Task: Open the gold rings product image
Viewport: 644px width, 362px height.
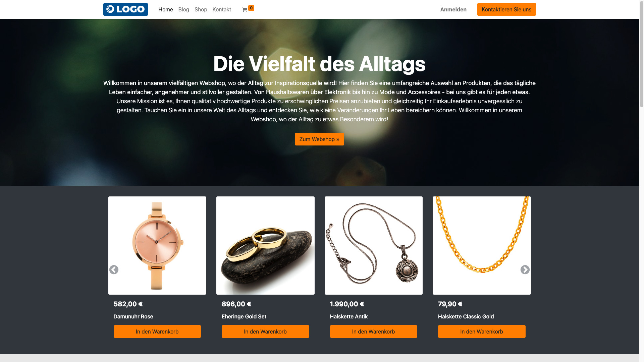Action: 265,245
